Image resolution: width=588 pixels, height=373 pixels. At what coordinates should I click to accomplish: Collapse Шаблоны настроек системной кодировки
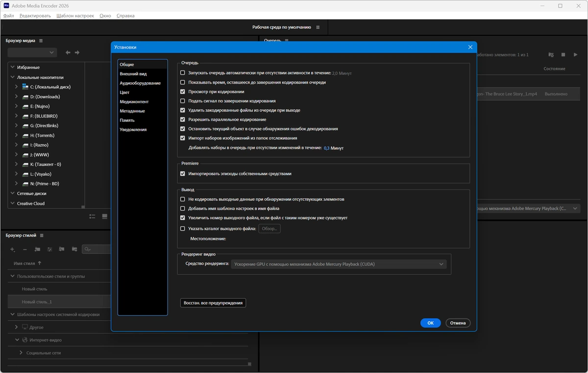tap(13, 314)
